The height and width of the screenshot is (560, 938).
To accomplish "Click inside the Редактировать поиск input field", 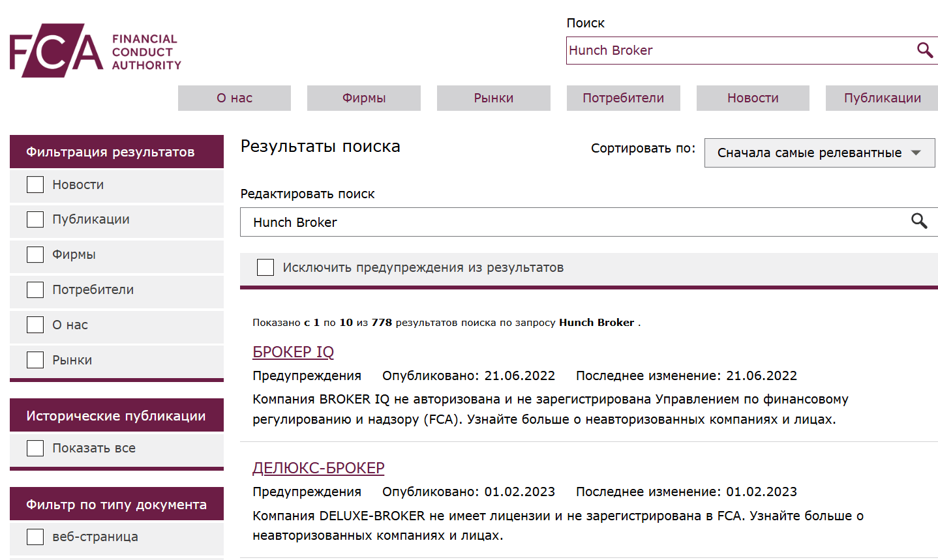I will tap(457, 221).
